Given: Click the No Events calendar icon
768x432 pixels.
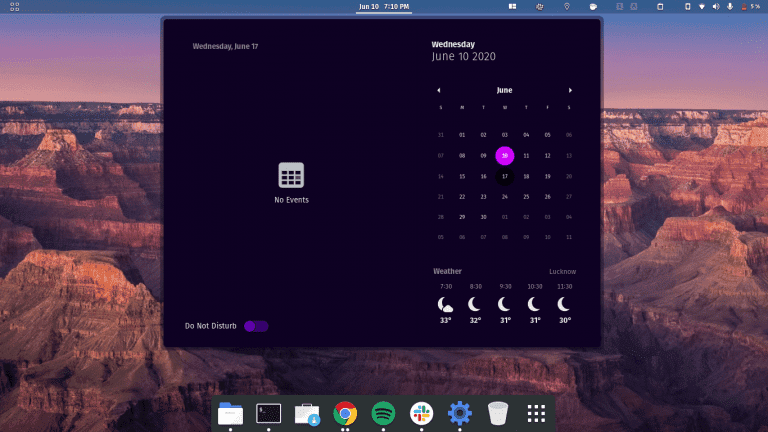Looking at the screenshot, I should pyautogui.click(x=291, y=175).
